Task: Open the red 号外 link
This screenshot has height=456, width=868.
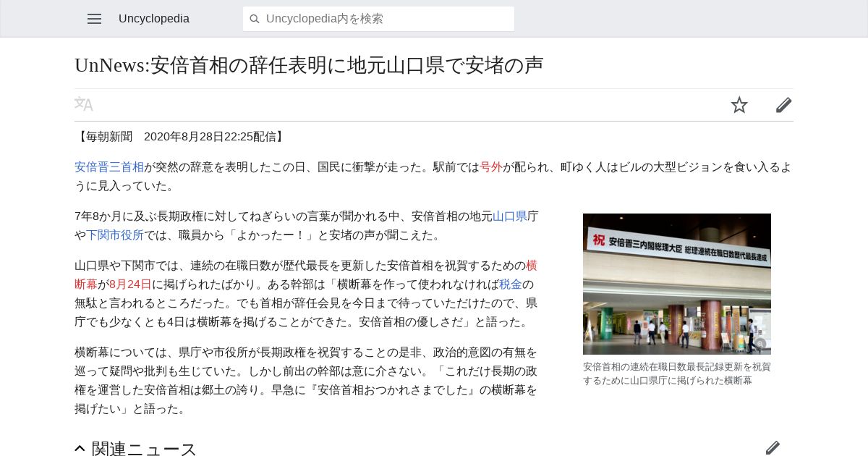Action: [491, 167]
